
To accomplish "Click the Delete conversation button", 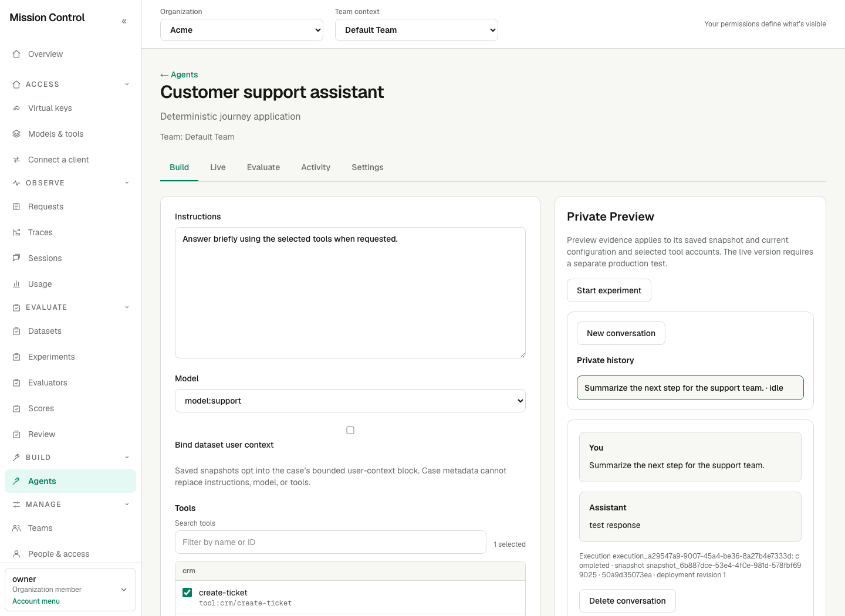I will click(x=627, y=601).
